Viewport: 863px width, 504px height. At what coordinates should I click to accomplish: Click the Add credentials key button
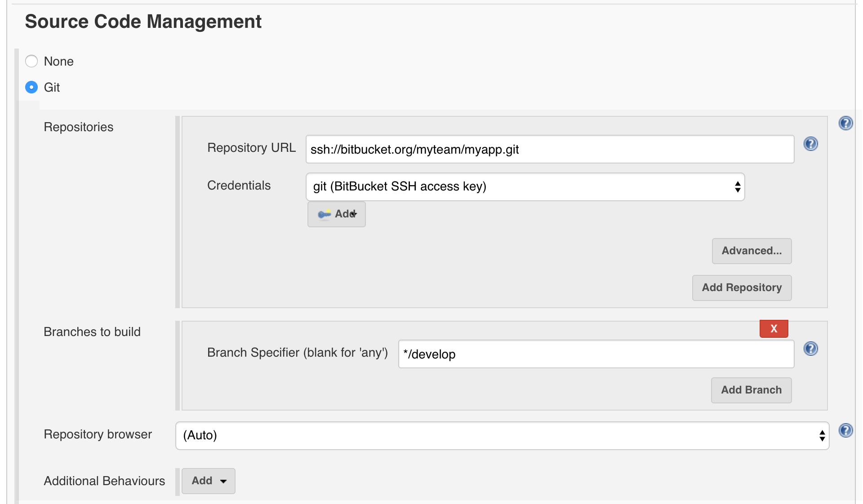(336, 214)
